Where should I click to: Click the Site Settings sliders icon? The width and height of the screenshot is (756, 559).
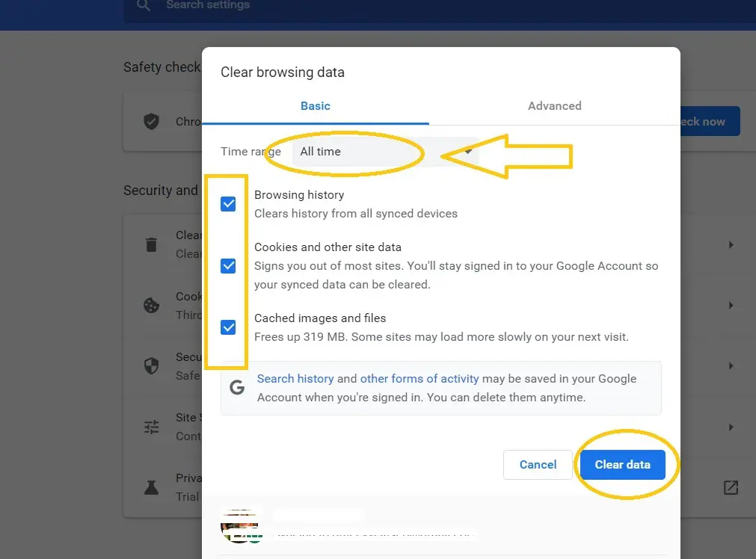tap(151, 427)
